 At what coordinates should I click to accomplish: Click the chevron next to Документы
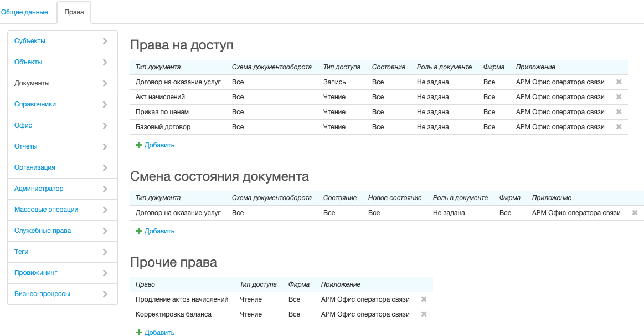click(105, 83)
